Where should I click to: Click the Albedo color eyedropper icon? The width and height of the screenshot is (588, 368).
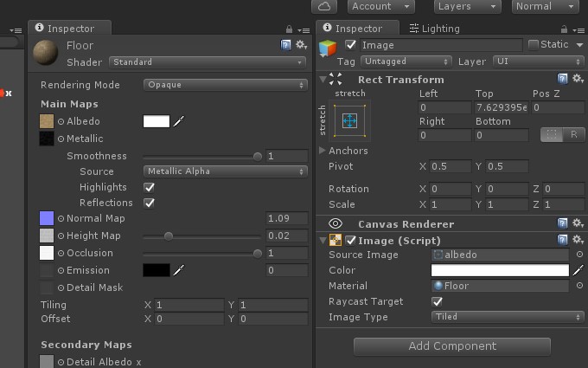(179, 121)
